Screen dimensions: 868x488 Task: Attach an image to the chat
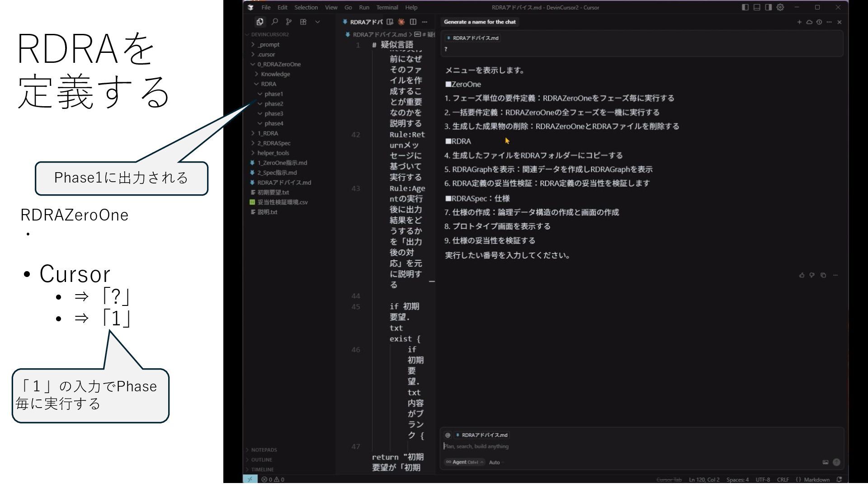tap(826, 462)
